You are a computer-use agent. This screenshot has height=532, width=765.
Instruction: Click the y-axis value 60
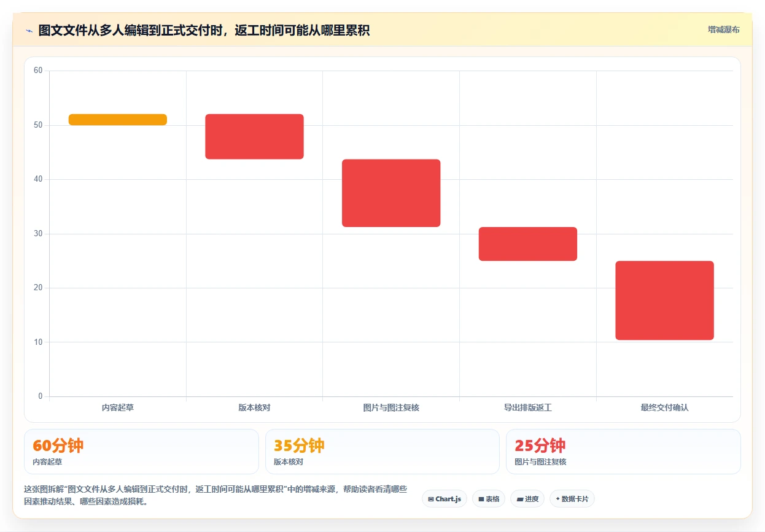38,71
